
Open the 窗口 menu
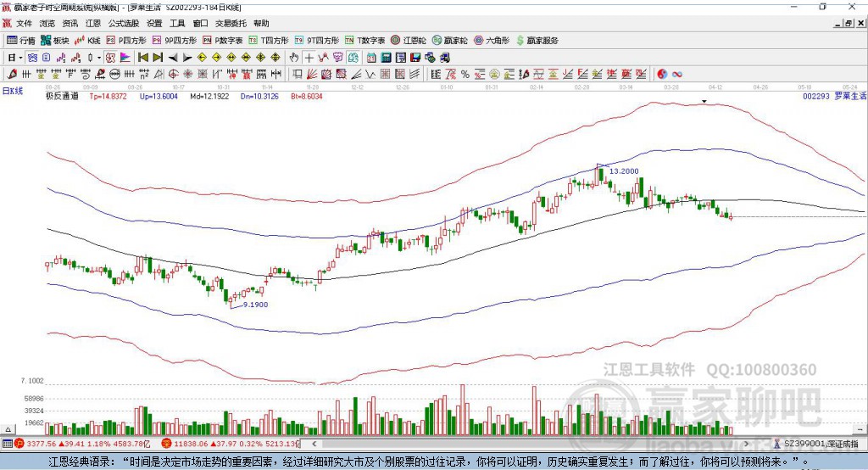[x=200, y=23]
